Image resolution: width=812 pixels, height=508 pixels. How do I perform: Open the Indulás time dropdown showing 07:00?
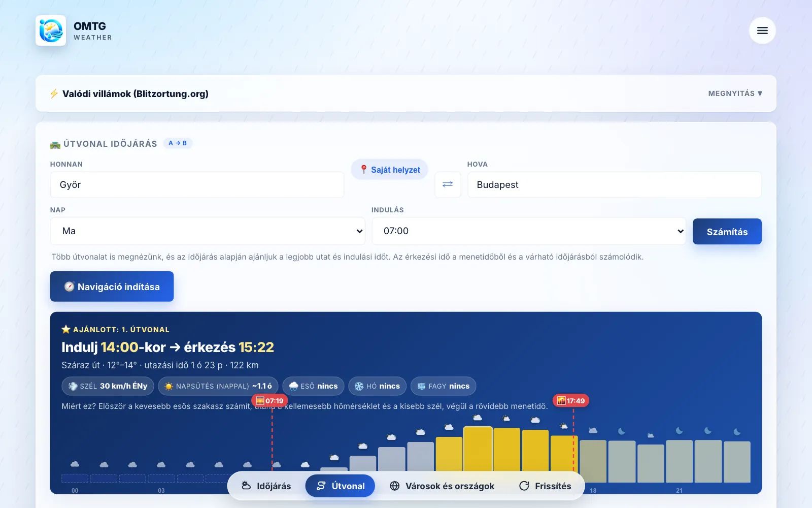[x=529, y=231]
